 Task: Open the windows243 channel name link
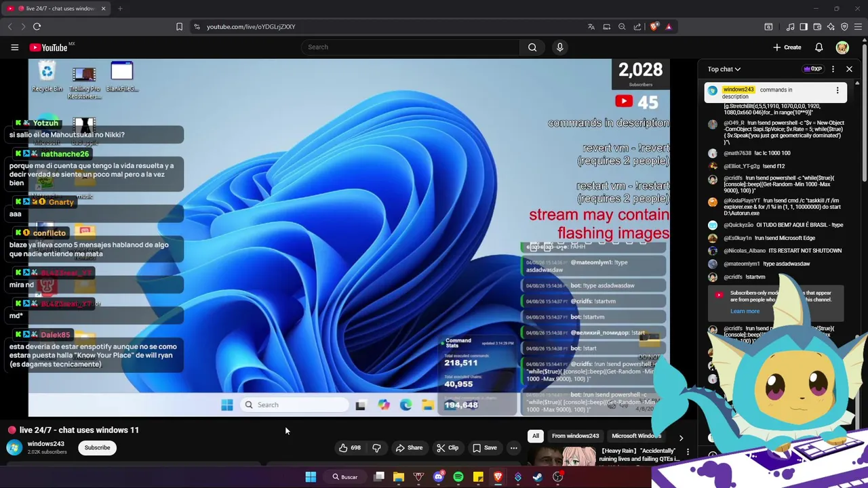pos(45,443)
